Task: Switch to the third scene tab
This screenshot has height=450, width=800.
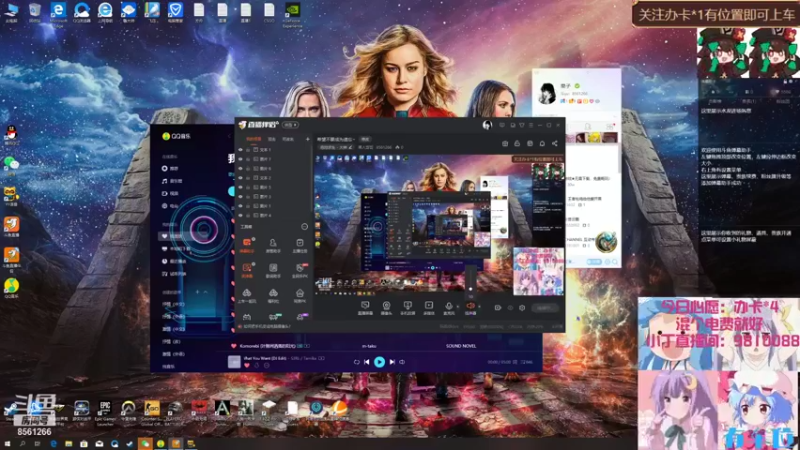Action: [288, 139]
